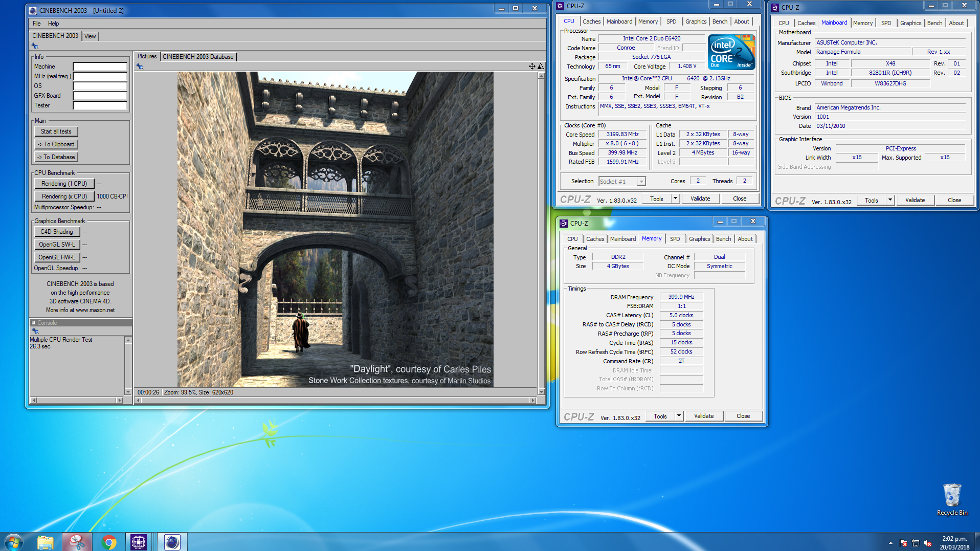Image resolution: width=980 pixels, height=551 pixels.
Task: Click the network tray icon
Action: 916,543
